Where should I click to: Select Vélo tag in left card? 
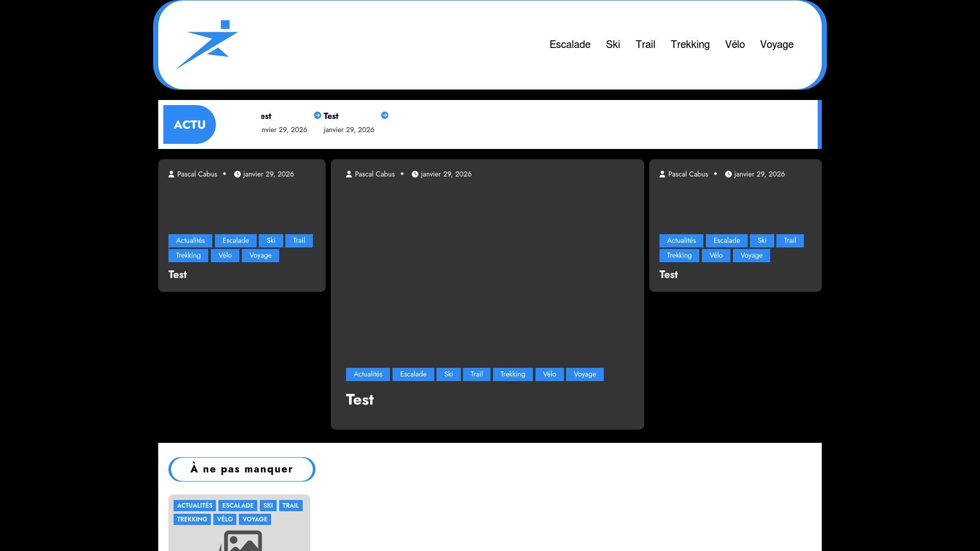pyautogui.click(x=225, y=256)
